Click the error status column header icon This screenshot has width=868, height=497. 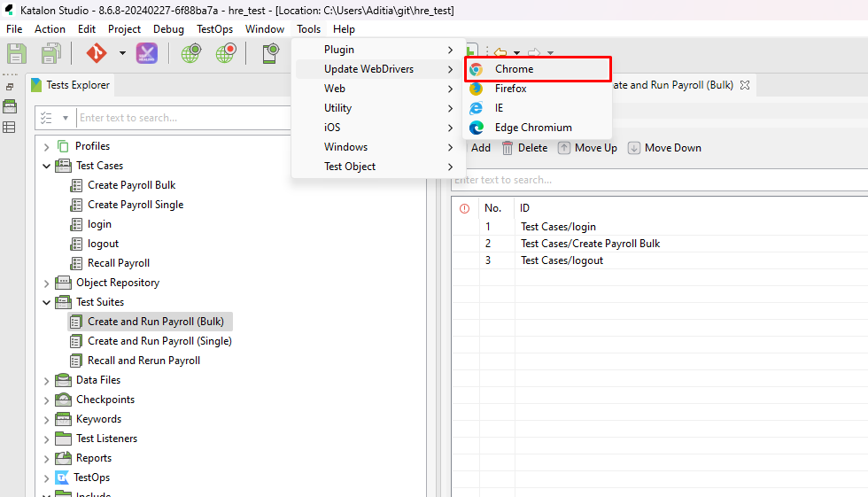[x=464, y=209]
